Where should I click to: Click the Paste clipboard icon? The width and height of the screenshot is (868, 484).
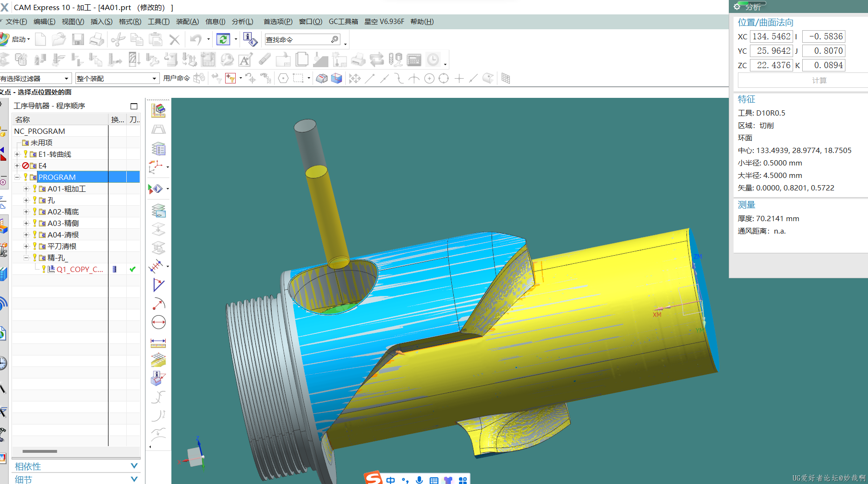pyautogui.click(x=155, y=39)
